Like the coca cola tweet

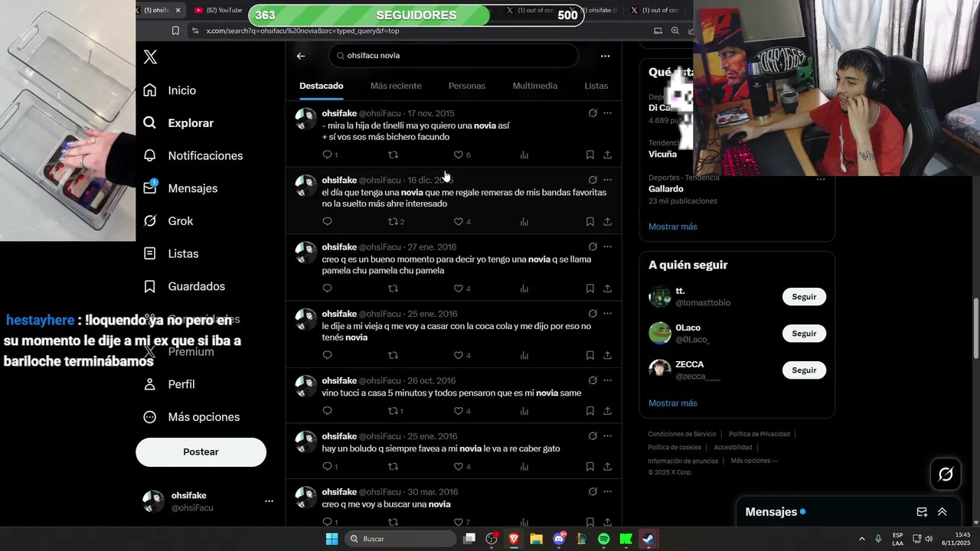459,355
